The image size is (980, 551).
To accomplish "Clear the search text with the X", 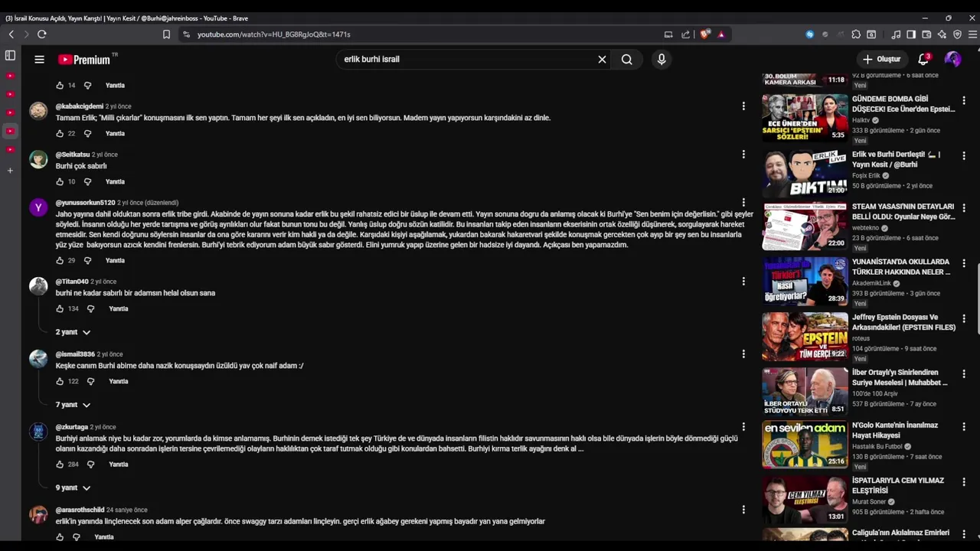I will pos(602,59).
